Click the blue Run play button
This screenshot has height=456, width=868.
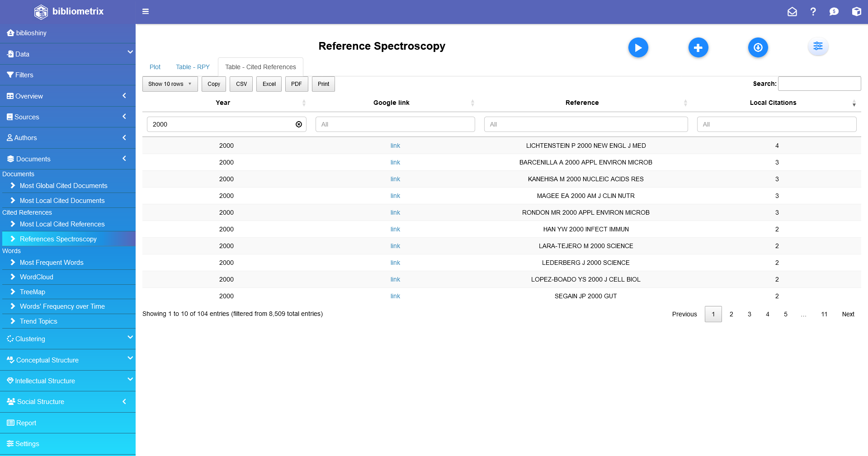(638, 47)
